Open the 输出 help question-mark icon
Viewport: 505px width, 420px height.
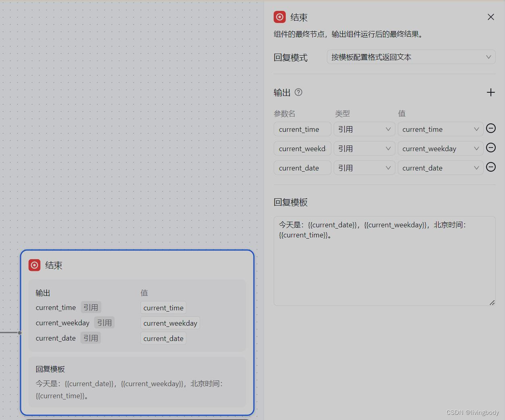coord(298,92)
